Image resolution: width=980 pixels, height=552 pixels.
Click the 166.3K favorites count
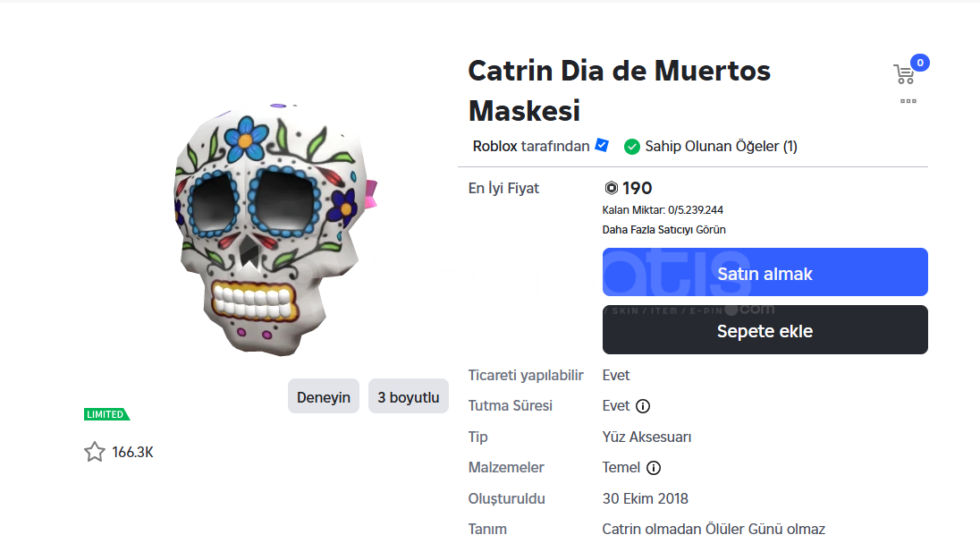click(x=133, y=452)
